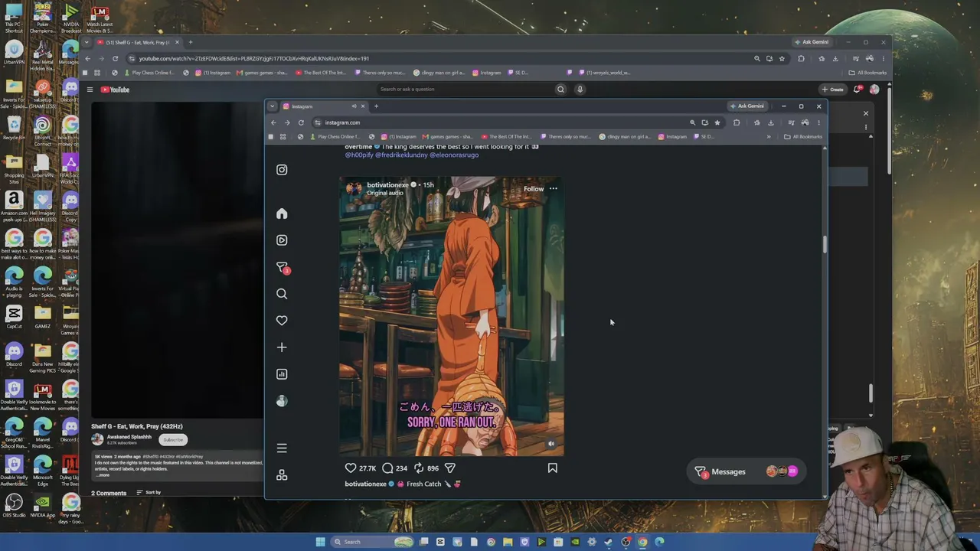This screenshot has width=980, height=551.
Task: Open the YouTube comments Sort by dropdown
Action: tap(150, 492)
